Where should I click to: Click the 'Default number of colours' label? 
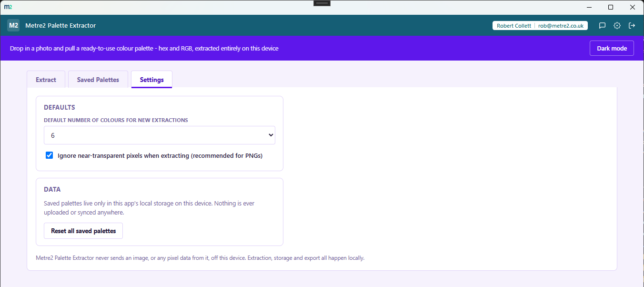[116, 120]
